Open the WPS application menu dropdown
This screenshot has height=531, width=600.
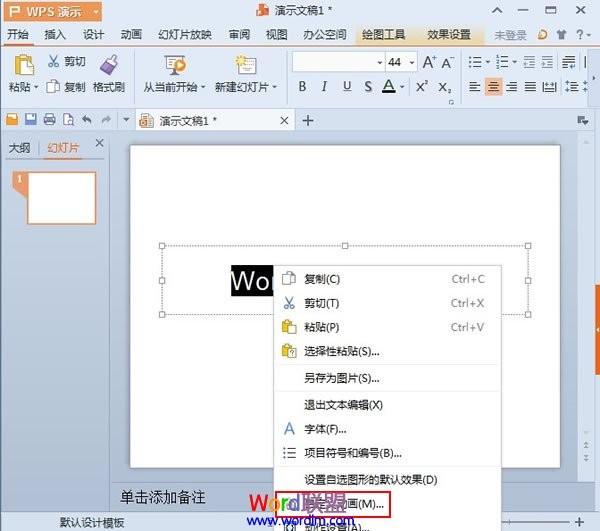(96, 12)
